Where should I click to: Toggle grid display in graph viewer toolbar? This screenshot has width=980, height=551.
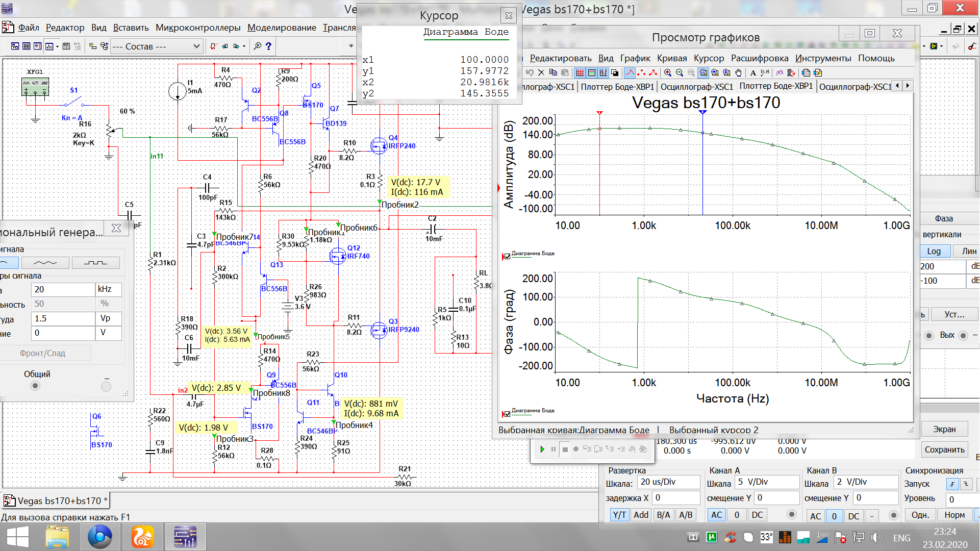click(580, 73)
